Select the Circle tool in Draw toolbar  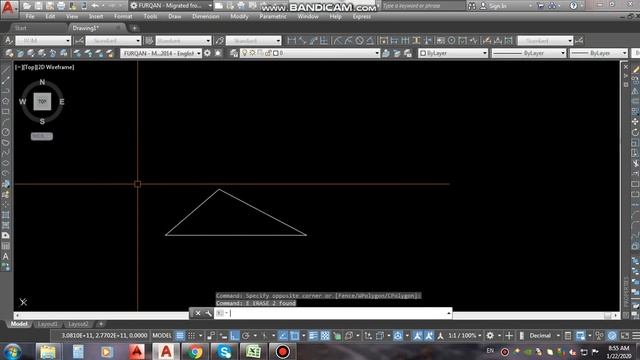[x=6, y=132]
